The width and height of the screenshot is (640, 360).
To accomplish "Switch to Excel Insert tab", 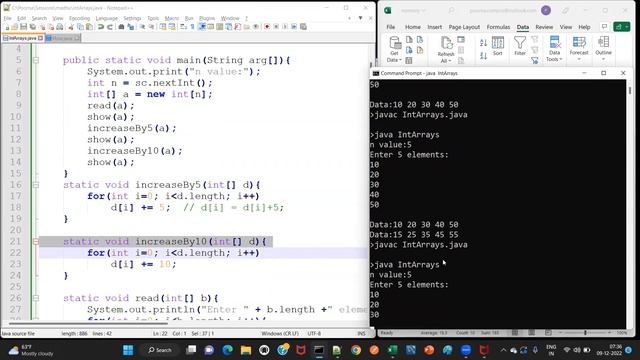I will (x=434, y=27).
